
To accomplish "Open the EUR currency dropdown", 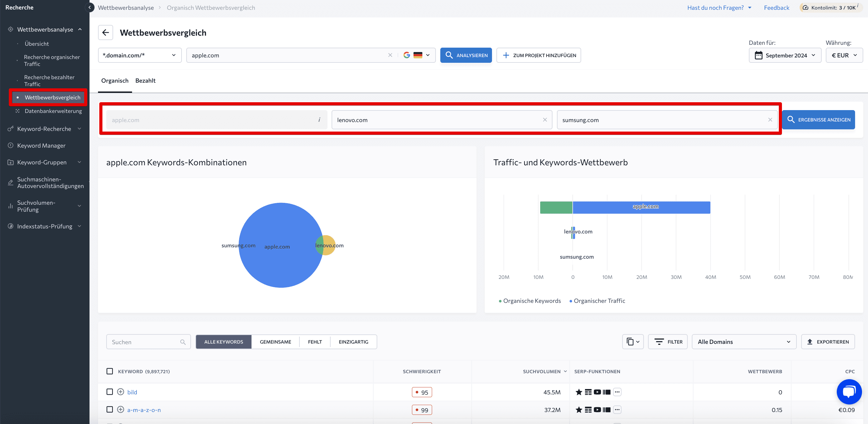I will 844,55.
